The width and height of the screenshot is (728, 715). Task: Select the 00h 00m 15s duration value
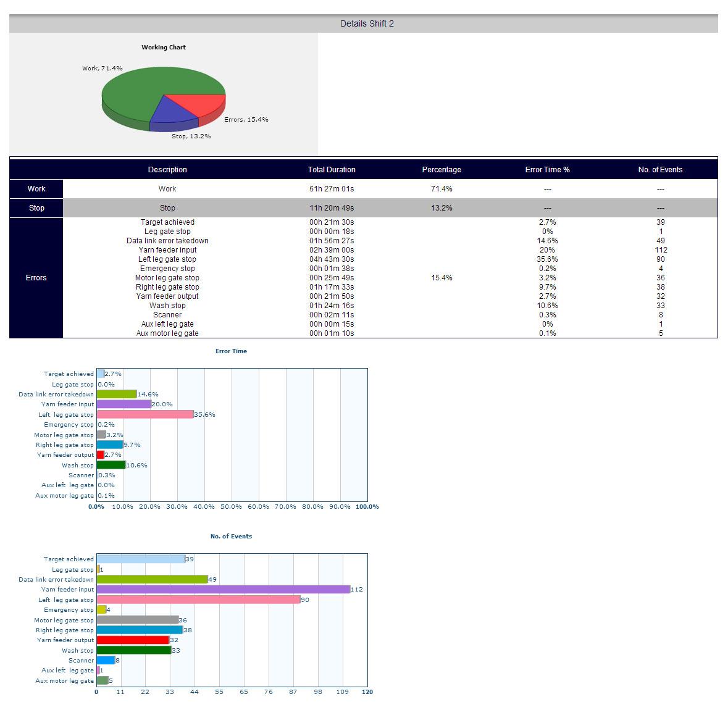(332, 325)
